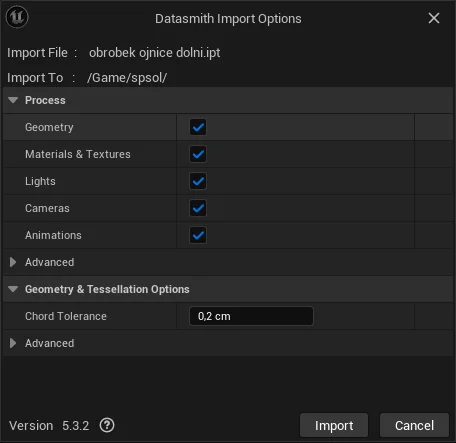Click the Unreal Engine logo icon

[17, 17]
